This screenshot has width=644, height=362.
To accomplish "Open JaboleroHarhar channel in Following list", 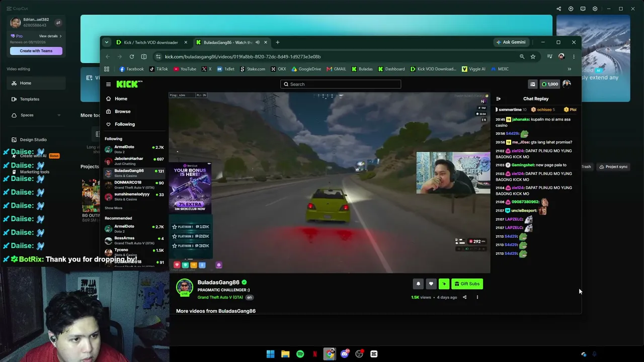I will (134, 160).
